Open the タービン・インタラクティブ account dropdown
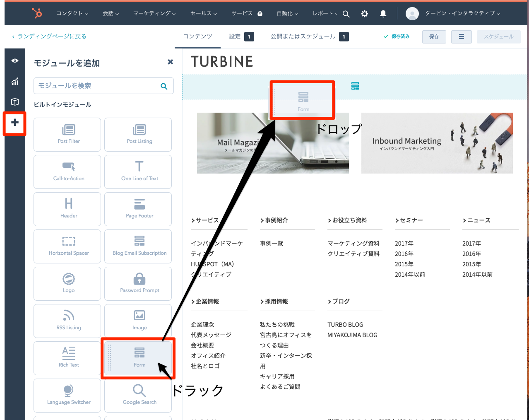This screenshot has height=420, width=529. tap(462, 14)
